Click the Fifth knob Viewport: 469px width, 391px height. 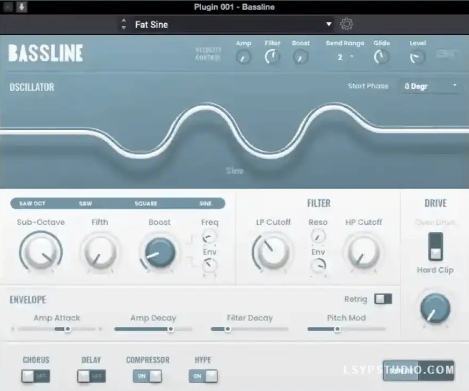point(99,252)
